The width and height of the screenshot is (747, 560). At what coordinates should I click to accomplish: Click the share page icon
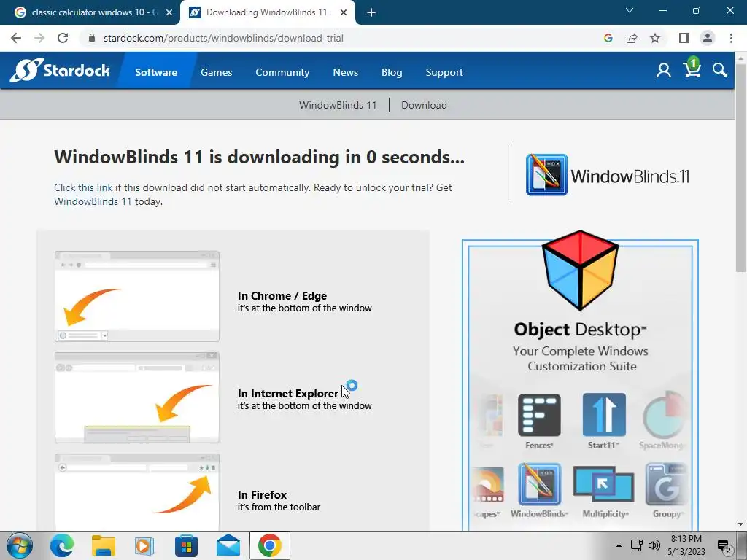coord(632,38)
